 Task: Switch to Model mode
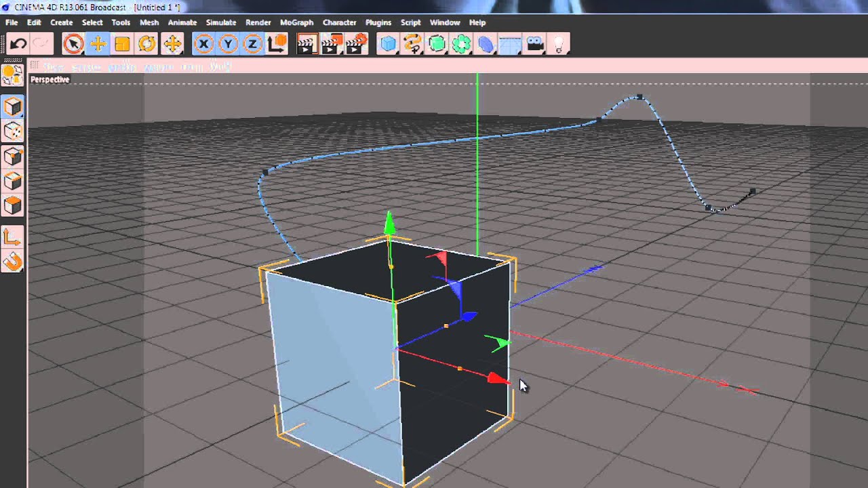point(13,106)
